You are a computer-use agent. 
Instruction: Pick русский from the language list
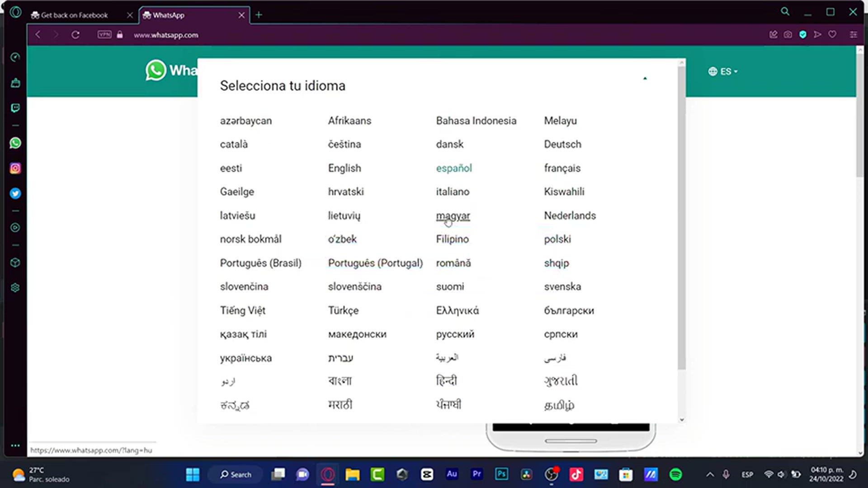455,334
